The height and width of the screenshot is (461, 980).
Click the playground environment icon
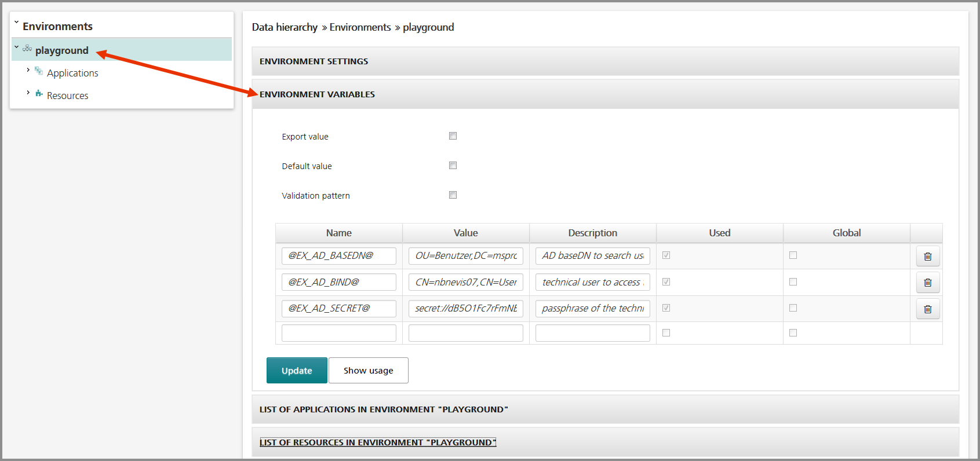coord(27,49)
